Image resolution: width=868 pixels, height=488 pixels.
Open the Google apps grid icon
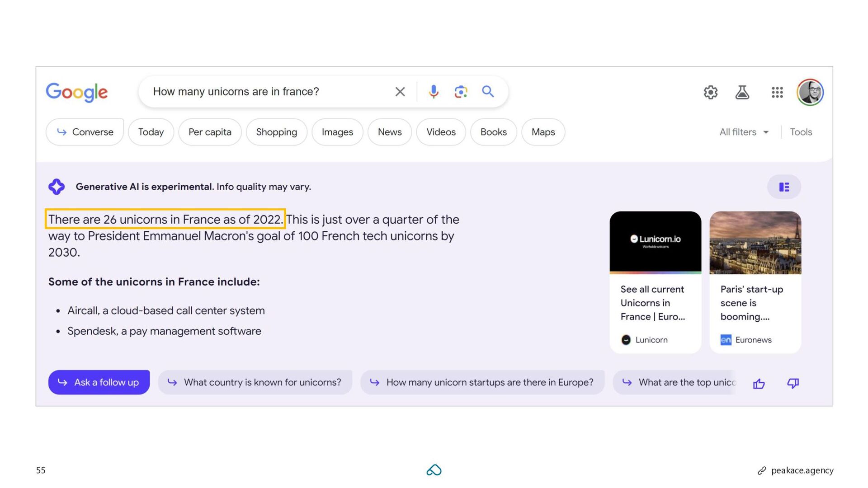click(x=777, y=93)
